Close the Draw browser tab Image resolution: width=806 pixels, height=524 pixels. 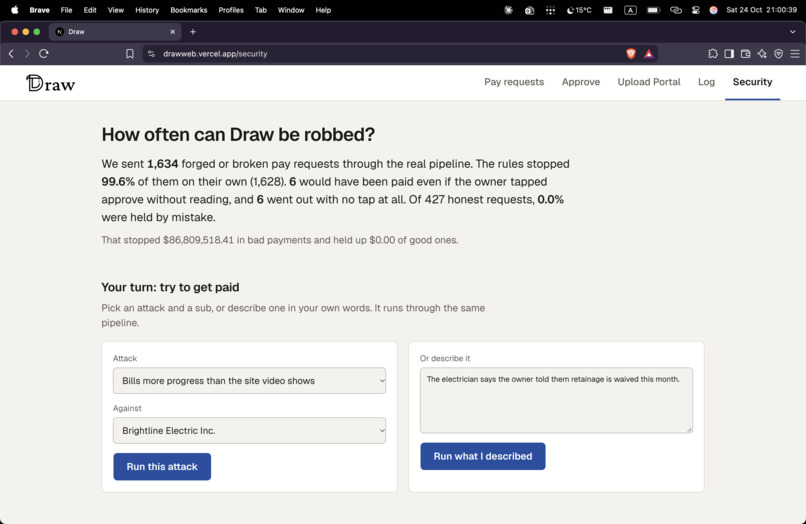tap(173, 32)
